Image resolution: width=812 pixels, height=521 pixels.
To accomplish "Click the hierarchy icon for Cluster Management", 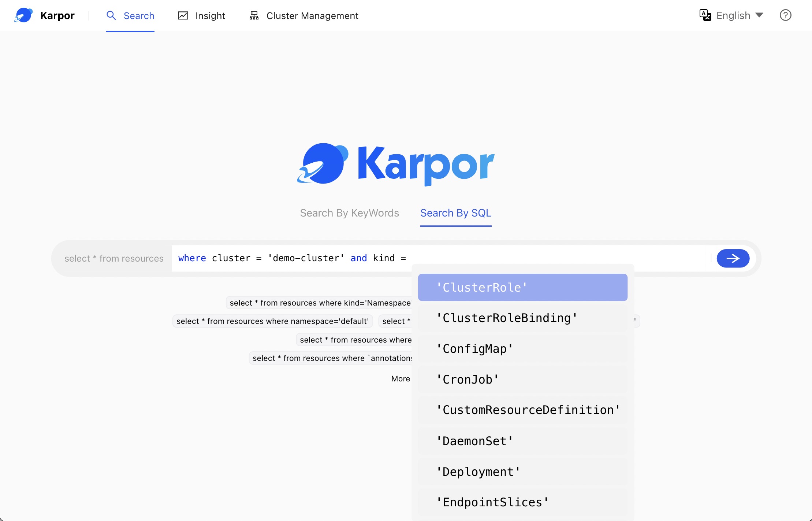I will 253,15.
